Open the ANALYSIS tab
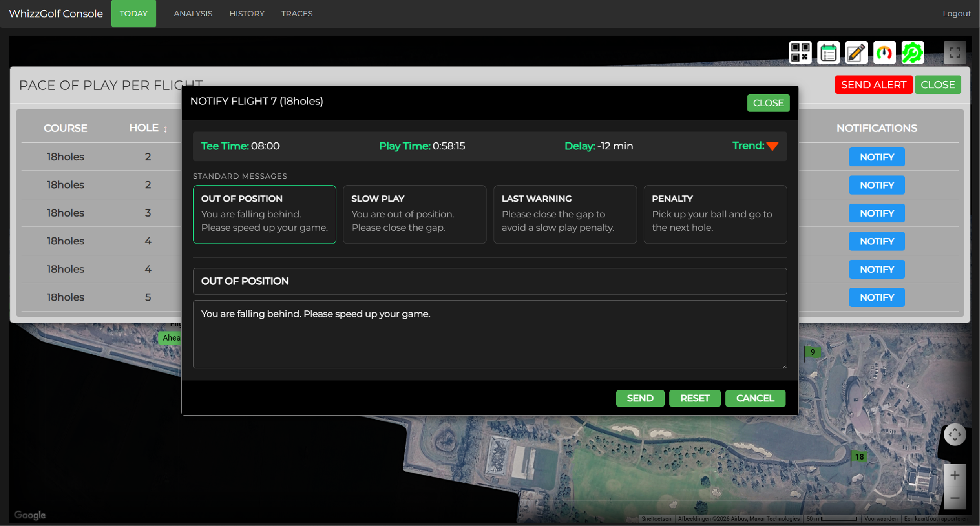 193,14
